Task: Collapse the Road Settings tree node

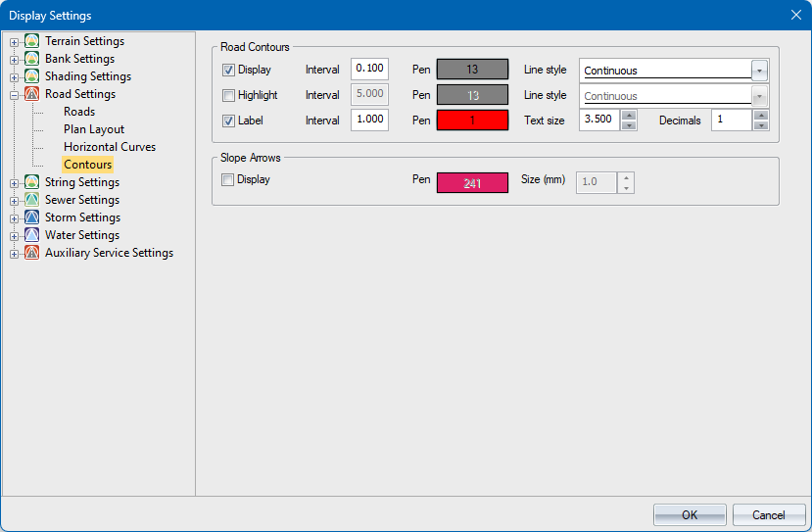Action: [14, 95]
